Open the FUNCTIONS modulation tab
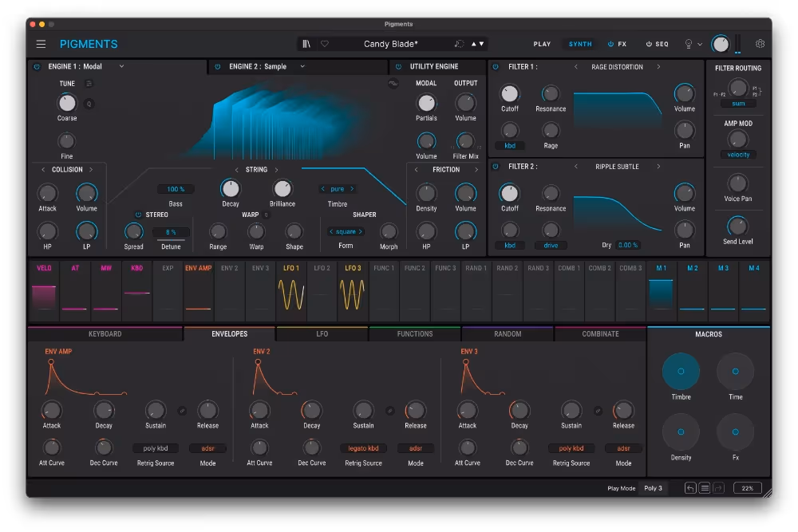 [x=415, y=334]
